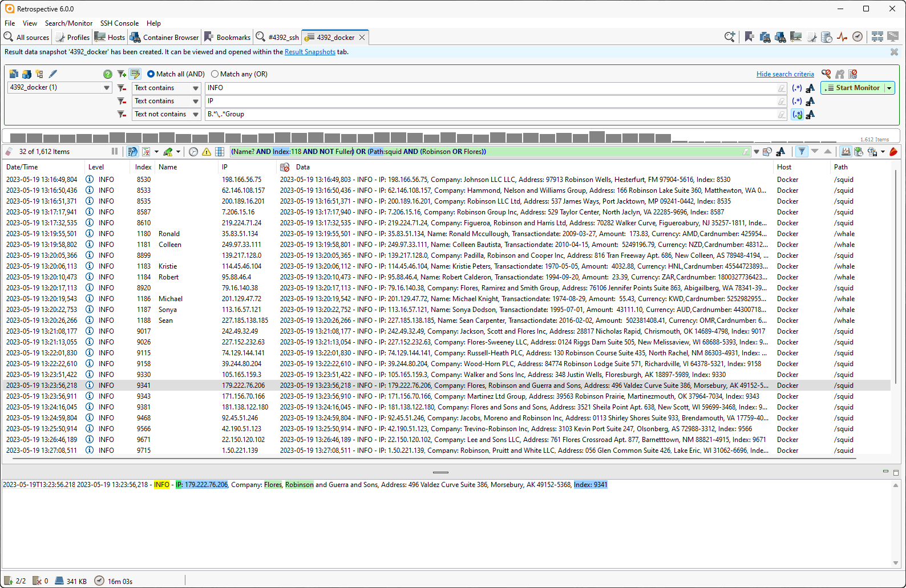Click the yellow warning triangle icon
This screenshot has width=906, height=588.
click(x=207, y=152)
